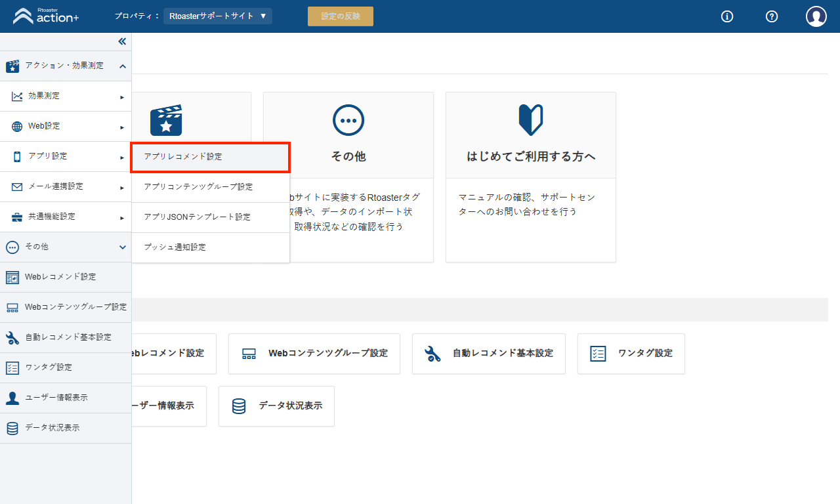Click the briefcase icon beside 共通機能設定
The height and width of the screenshot is (504, 840).
pyautogui.click(x=17, y=217)
